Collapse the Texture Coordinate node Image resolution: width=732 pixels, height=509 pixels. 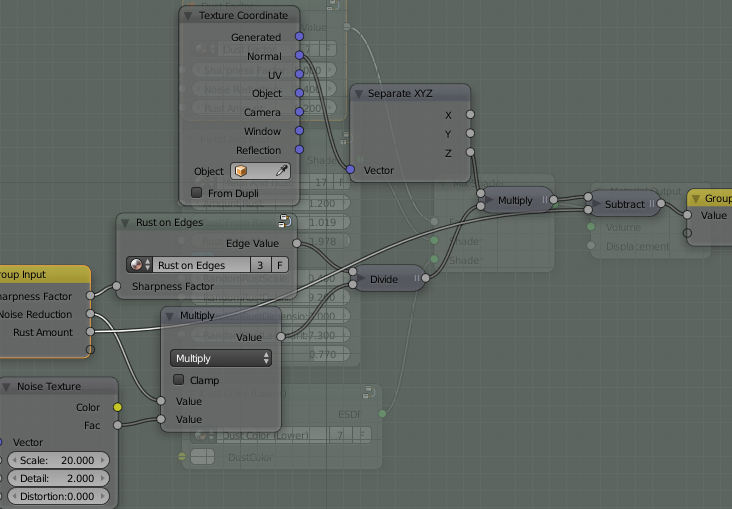point(188,16)
